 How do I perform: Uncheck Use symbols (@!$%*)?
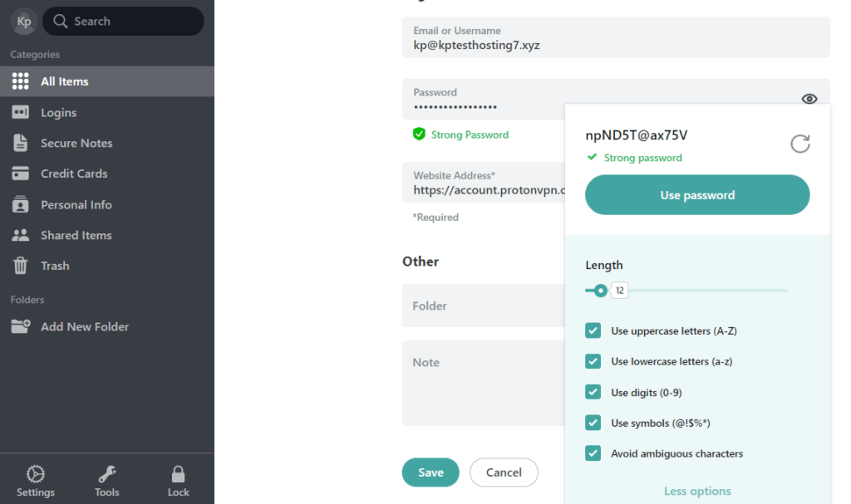593,423
